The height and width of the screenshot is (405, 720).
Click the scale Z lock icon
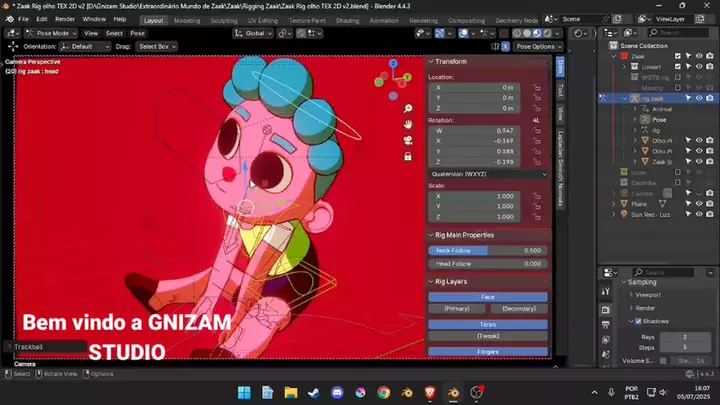click(x=536, y=217)
